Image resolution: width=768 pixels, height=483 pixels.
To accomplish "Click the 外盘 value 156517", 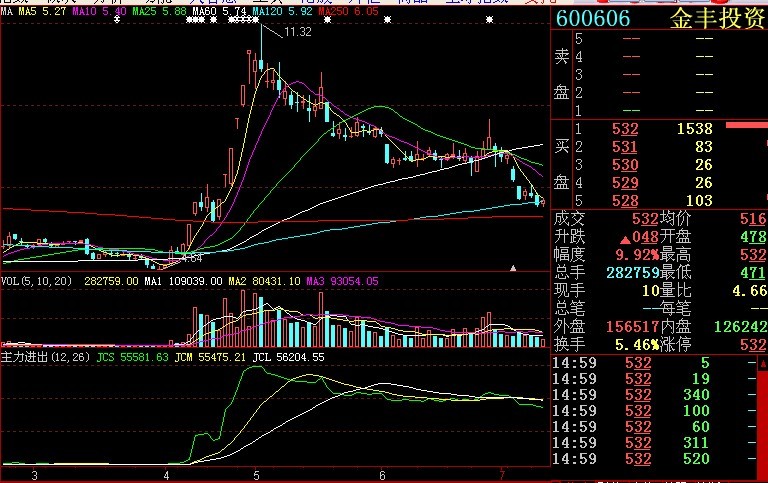I will [633, 326].
